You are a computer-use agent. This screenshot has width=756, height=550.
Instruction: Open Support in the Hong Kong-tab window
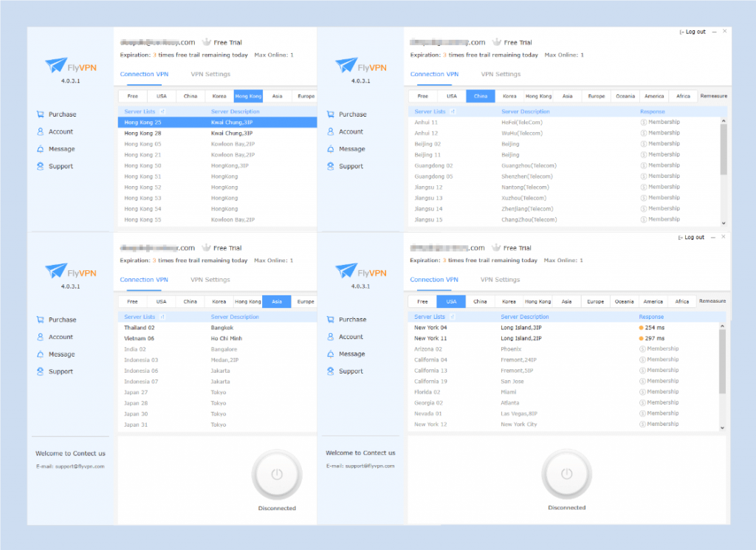pos(55,166)
